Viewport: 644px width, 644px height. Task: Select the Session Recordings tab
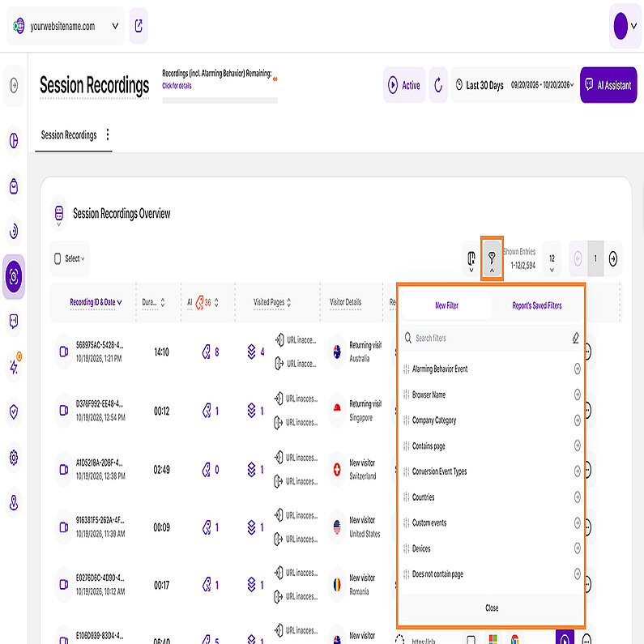click(69, 135)
